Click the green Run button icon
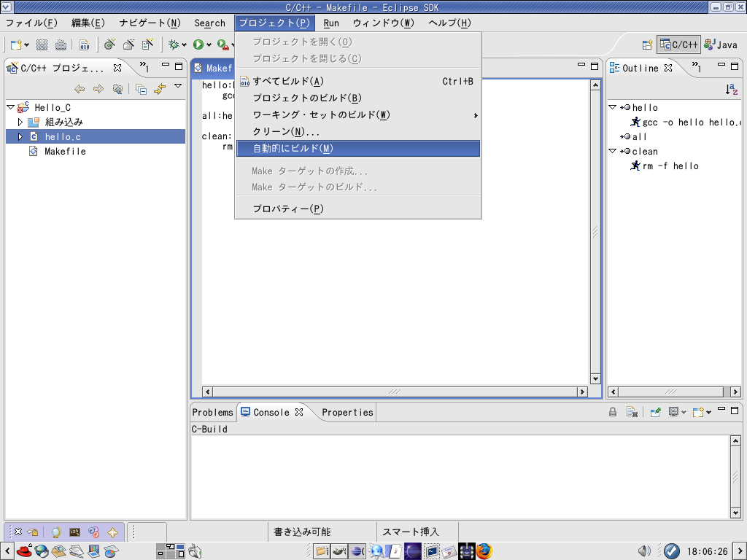Screen dimensions: 747x560 point(198,44)
